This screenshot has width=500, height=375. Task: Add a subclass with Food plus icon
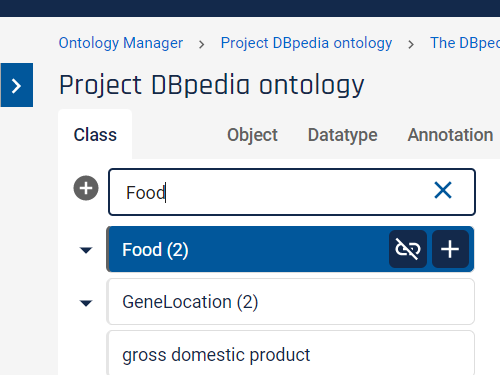click(450, 249)
